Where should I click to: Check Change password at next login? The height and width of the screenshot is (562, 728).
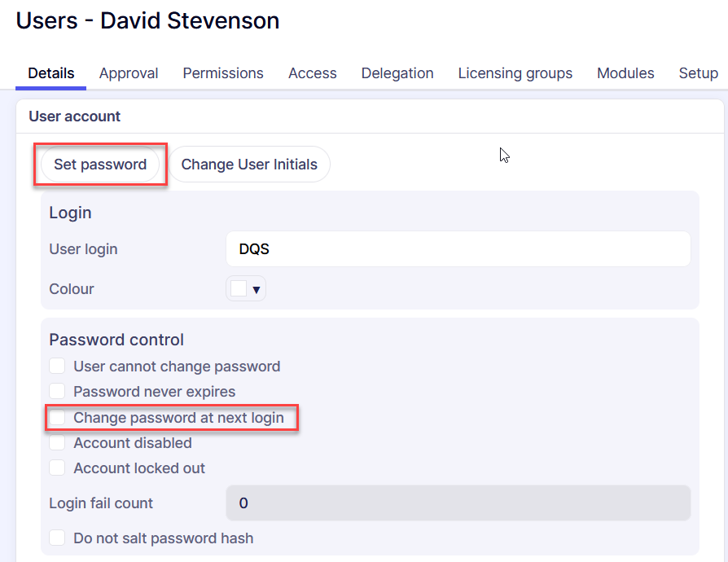(x=57, y=418)
